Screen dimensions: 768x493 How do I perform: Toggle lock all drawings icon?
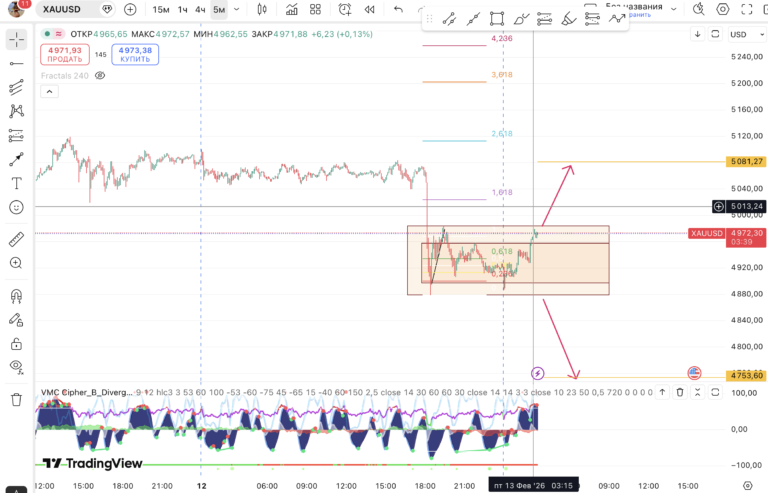pos(16,343)
